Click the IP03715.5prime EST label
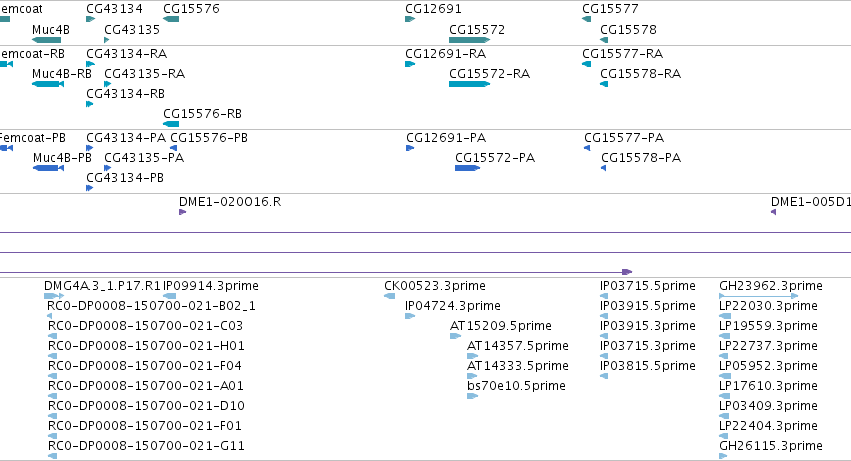This screenshot has width=851, height=461. 647,286
